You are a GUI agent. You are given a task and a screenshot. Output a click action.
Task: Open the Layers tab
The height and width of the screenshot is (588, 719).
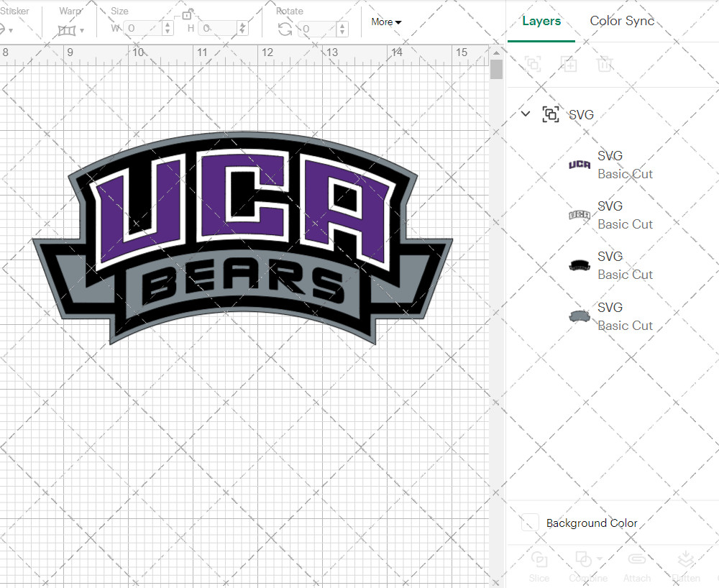(x=541, y=21)
